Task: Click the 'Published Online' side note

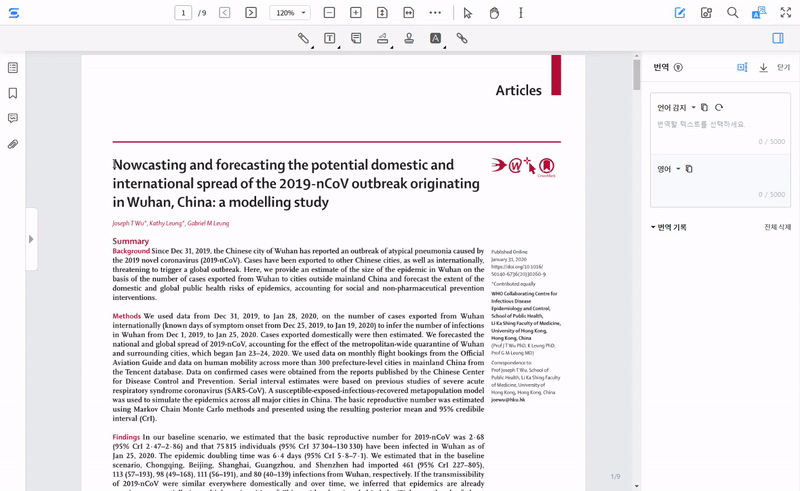Action: coord(509,252)
